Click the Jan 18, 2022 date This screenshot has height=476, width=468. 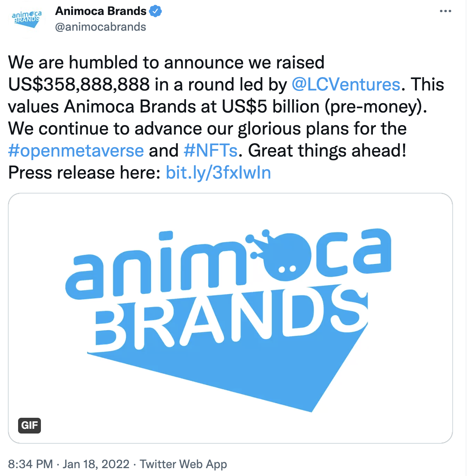[96, 464]
